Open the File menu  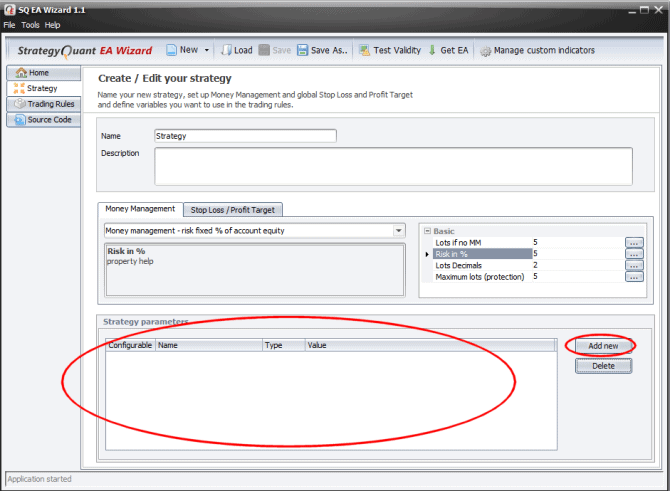click(x=9, y=25)
